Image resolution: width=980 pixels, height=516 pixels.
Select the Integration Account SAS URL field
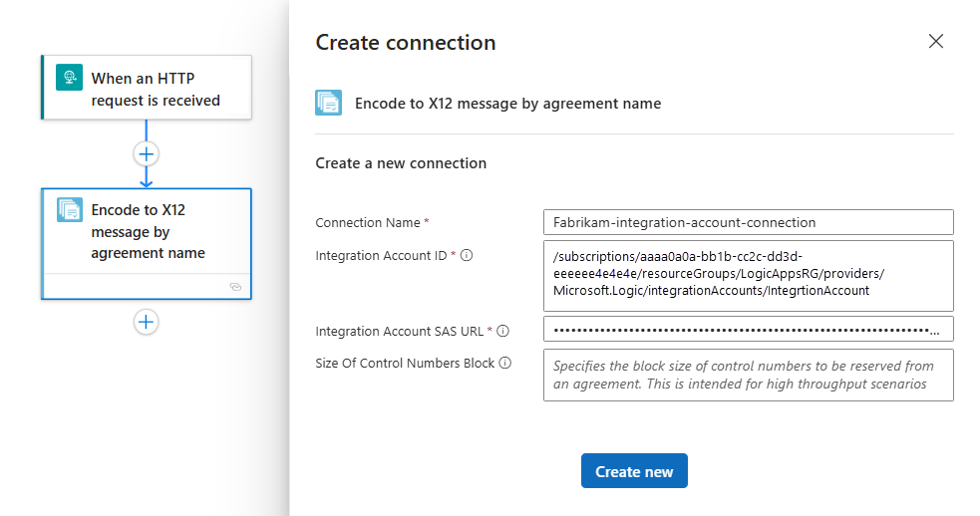point(748,330)
